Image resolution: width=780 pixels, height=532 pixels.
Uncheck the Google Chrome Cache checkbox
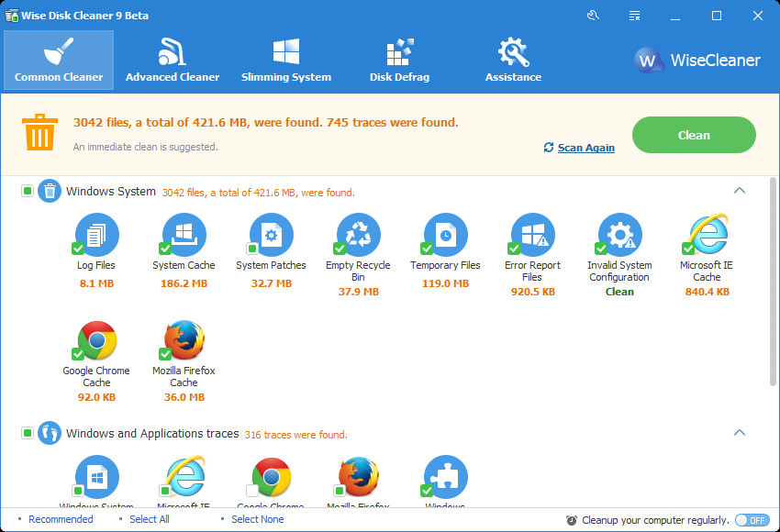tap(78, 354)
